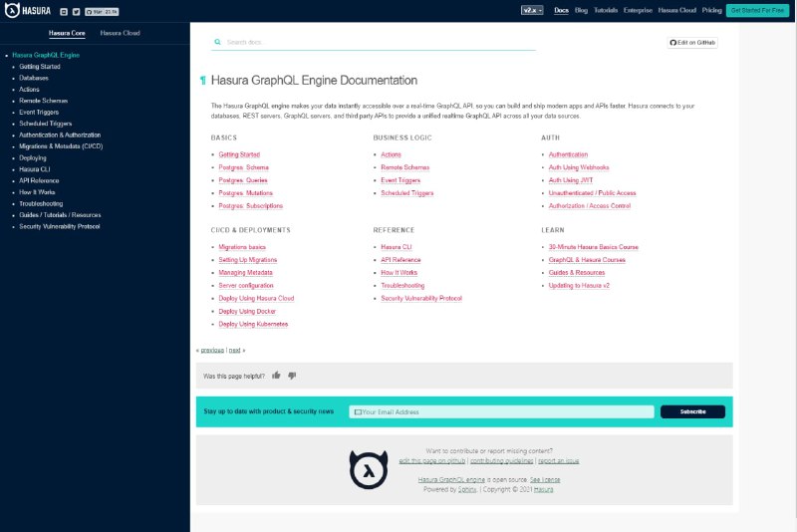Open the Deploy Using Kubernetes link
Viewport: 797px width, 532px height.
[x=253, y=324]
